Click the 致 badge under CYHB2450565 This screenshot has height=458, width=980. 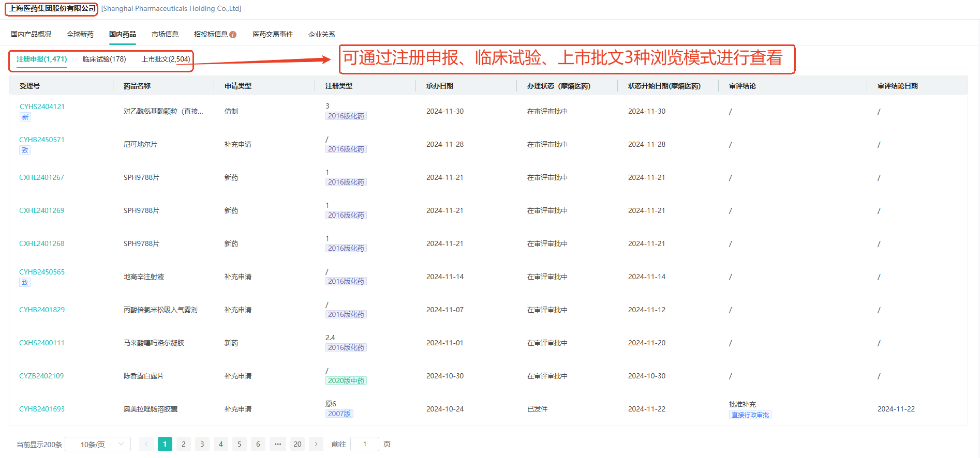pos(25,283)
